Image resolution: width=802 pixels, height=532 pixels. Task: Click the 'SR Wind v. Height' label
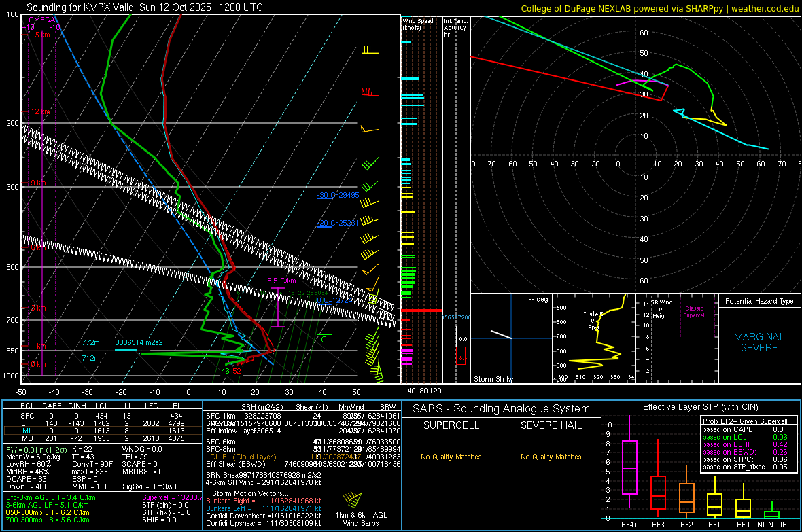point(661,309)
